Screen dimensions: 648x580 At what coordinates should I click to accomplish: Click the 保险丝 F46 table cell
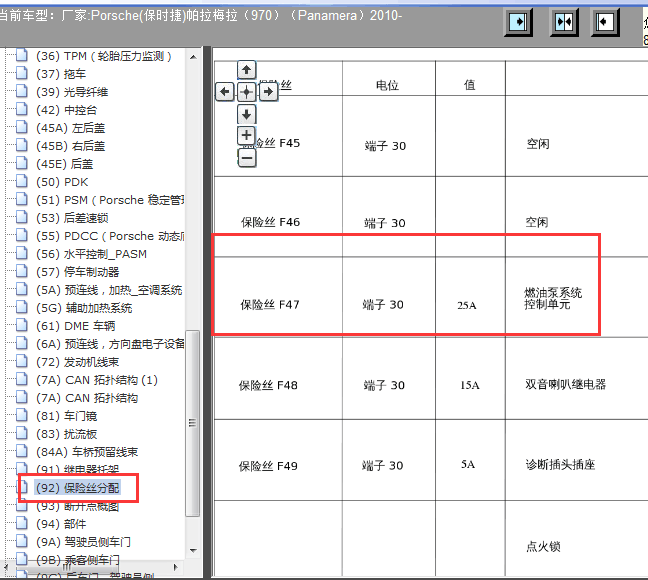pos(278,217)
